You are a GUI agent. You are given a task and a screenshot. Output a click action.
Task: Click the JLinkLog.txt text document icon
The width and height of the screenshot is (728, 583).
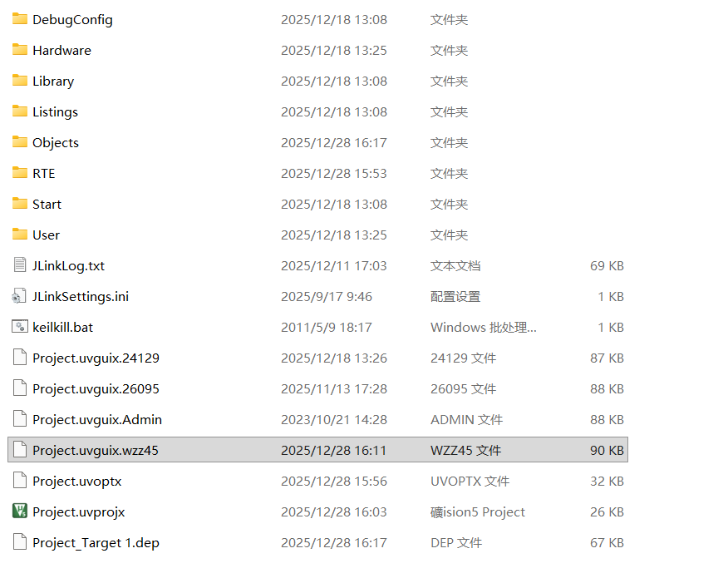19,264
